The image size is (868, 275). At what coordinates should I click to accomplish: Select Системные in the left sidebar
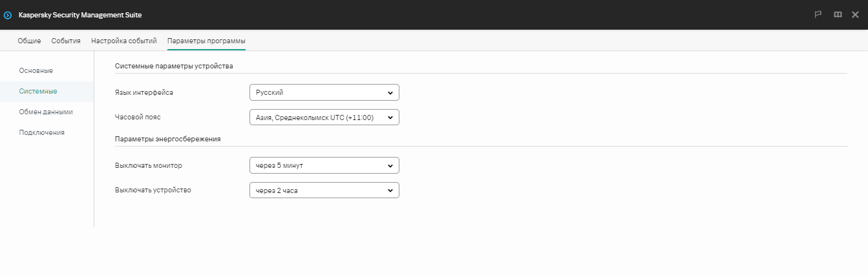(x=38, y=91)
